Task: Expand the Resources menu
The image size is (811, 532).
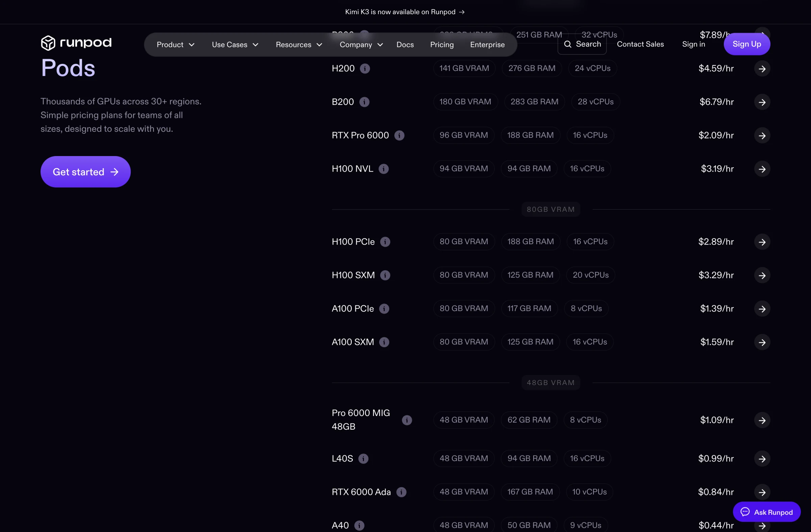Action: point(299,45)
